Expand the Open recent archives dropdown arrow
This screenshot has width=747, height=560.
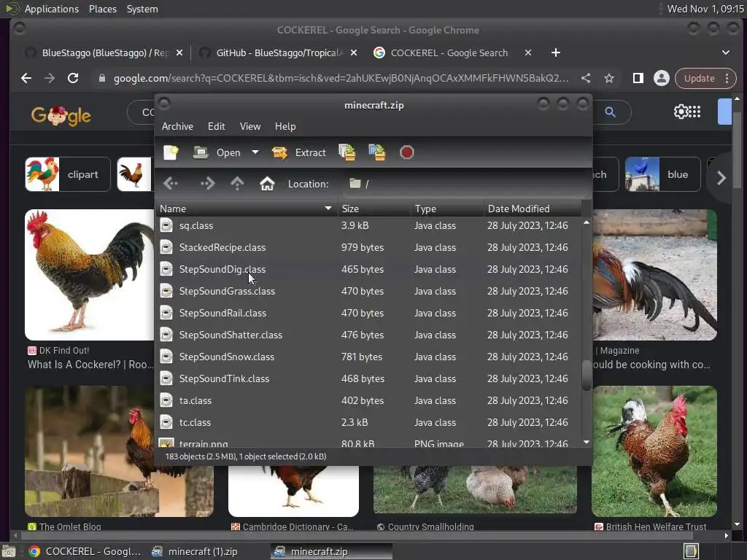[x=255, y=152]
